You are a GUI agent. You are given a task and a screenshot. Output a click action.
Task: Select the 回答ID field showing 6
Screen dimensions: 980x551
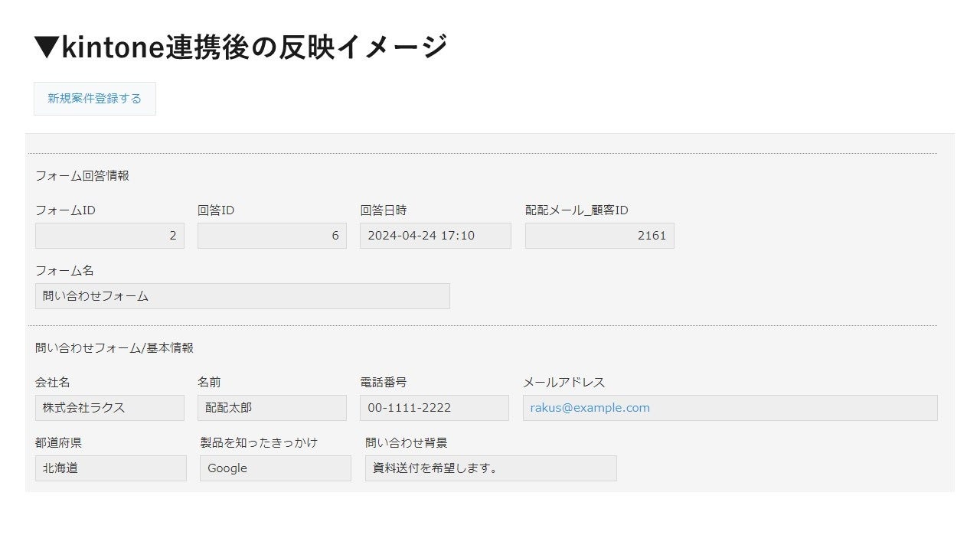pos(272,236)
